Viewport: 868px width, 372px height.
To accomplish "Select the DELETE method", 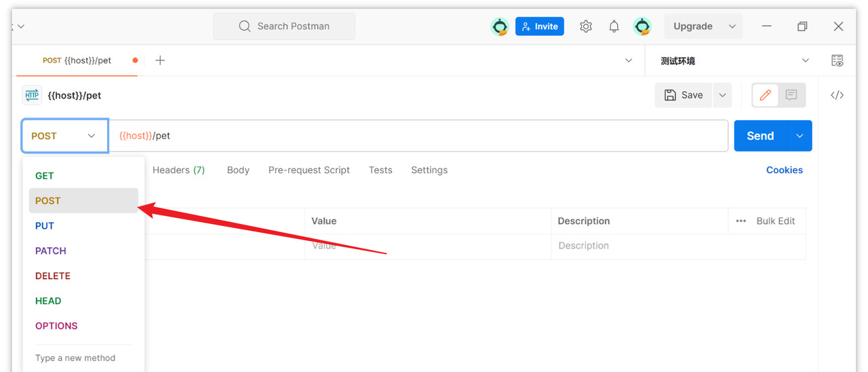I will [x=83, y=276].
